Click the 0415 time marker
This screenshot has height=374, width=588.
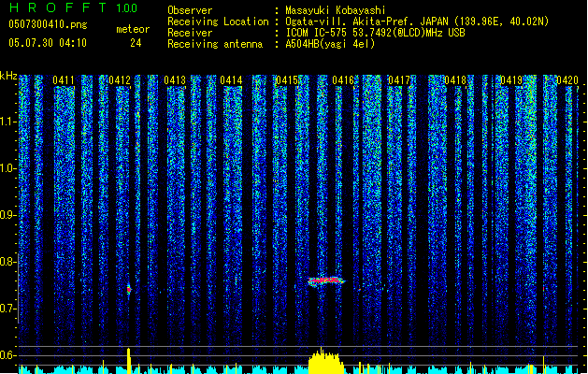[x=287, y=80]
